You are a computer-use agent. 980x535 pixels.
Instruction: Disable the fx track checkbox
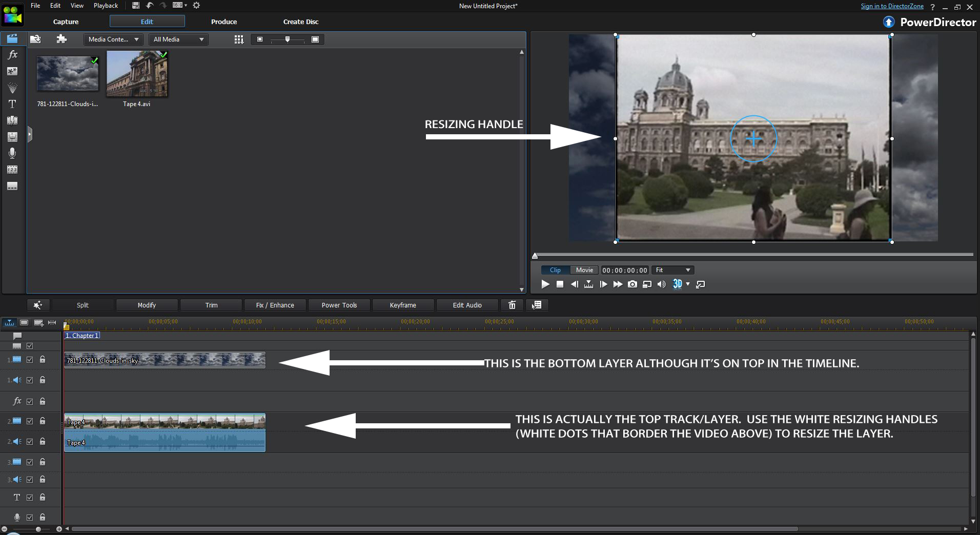(x=30, y=402)
